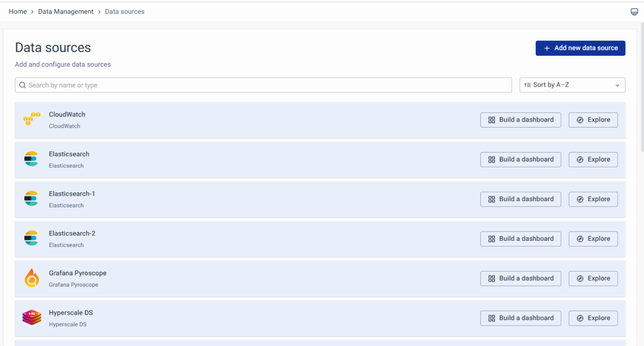Image resolution: width=644 pixels, height=346 pixels.
Task: Open the Hyperscale DS data source name
Action: (x=71, y=313)
